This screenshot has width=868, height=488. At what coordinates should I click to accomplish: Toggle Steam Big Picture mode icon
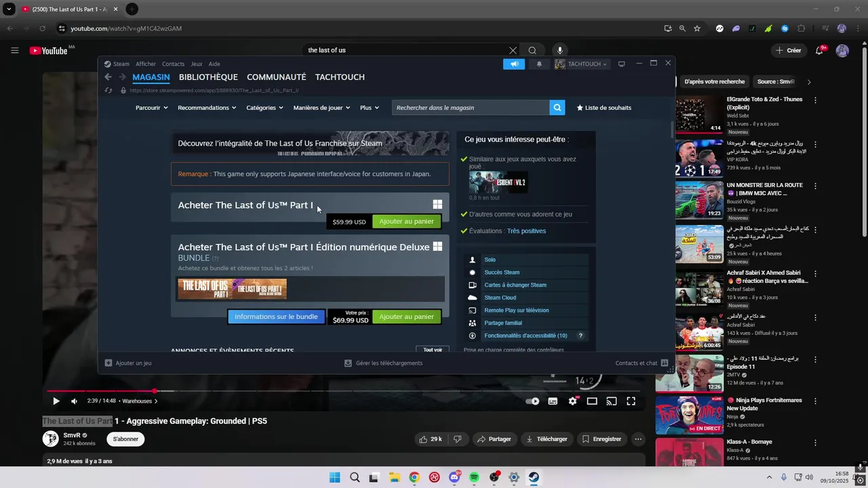[621, 64]
